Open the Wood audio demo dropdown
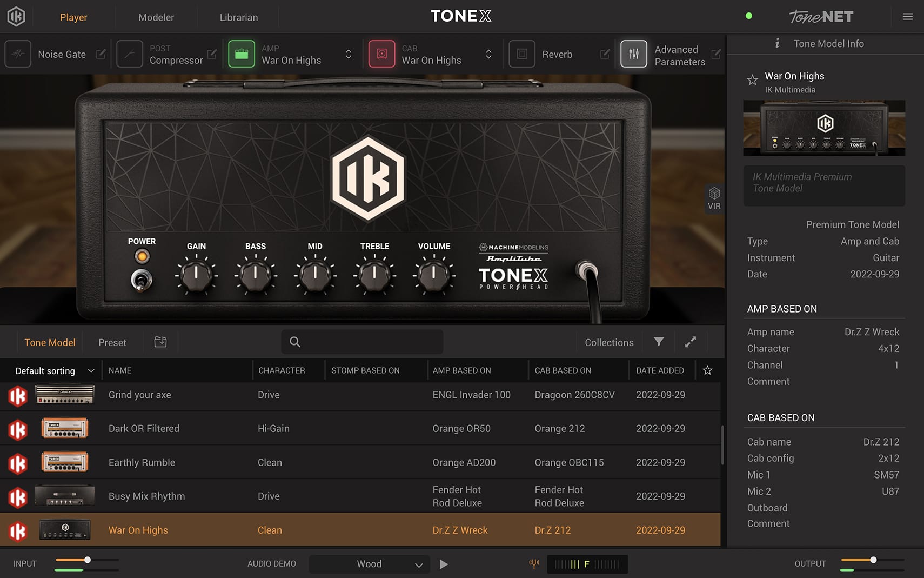Viewport: 924px width, 578px height. 369,564
